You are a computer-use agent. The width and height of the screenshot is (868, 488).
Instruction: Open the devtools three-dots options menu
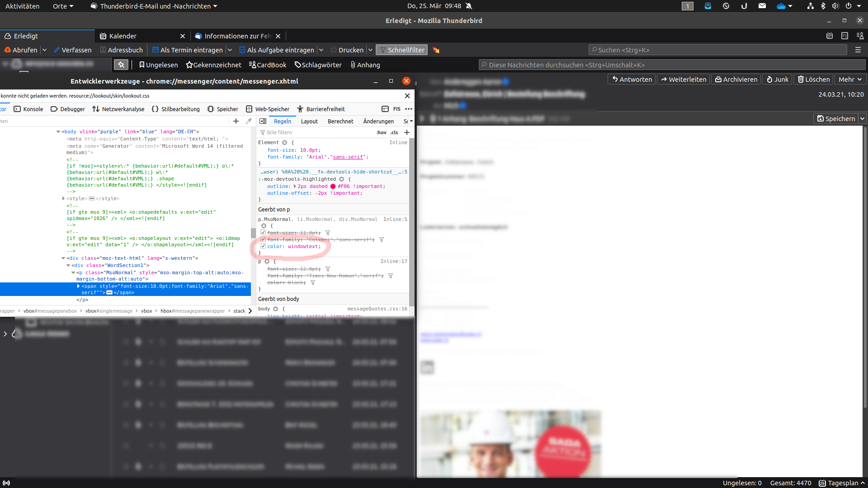[409, 109]
